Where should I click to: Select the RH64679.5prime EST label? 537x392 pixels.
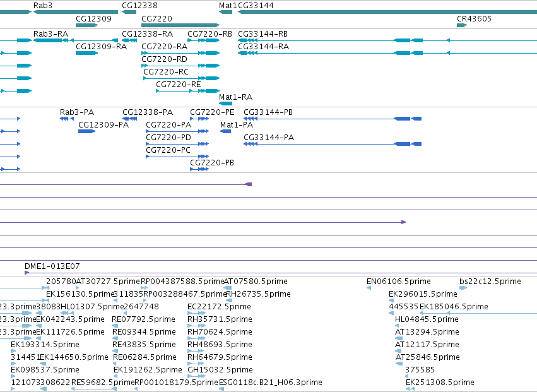click(x=220, y=357)
